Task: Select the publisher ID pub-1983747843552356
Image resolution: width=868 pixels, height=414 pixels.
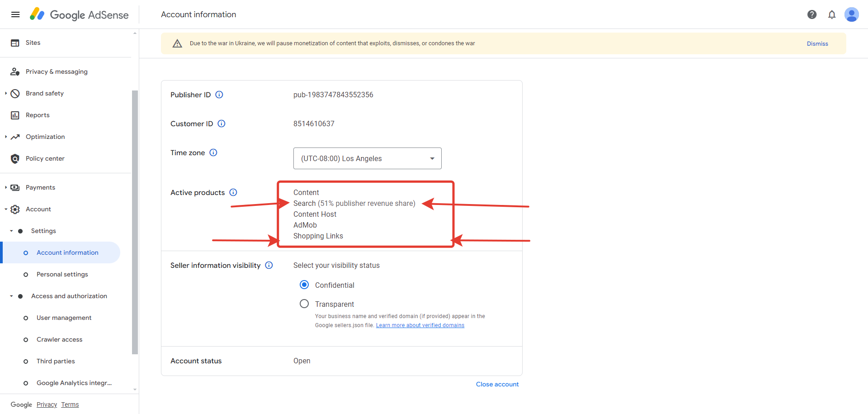Action: tap(333, 95)
